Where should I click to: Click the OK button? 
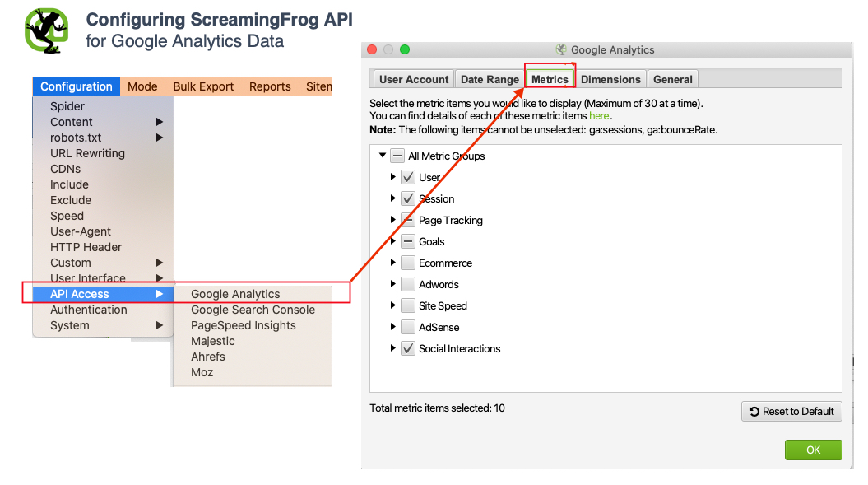813,450
